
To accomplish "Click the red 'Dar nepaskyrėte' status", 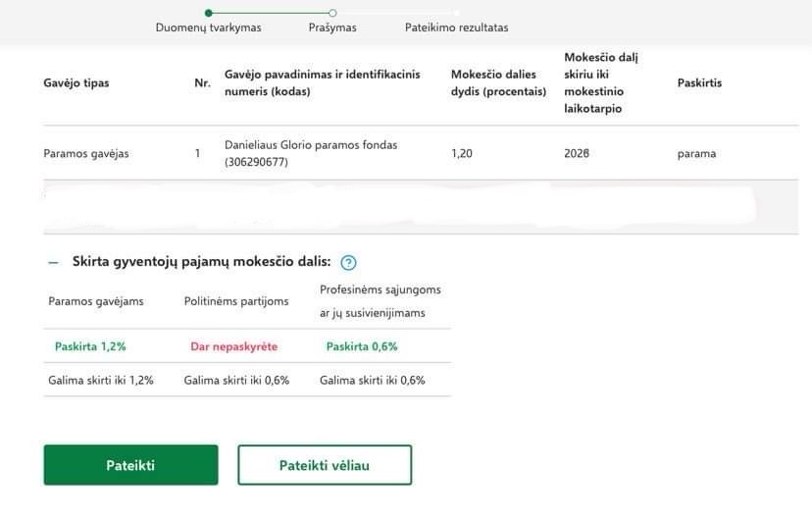I will 234,346.
